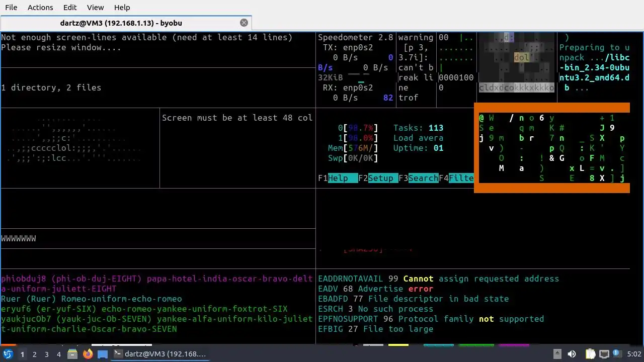
Task: Click the 'yaukjucOb7' password line
Action: click(x=156, y=324)
